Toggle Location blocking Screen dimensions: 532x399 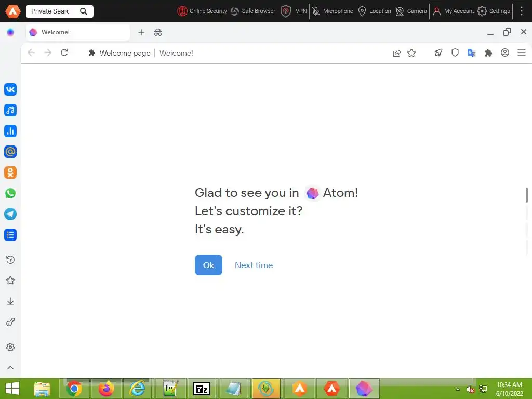[x=375, y=11]
